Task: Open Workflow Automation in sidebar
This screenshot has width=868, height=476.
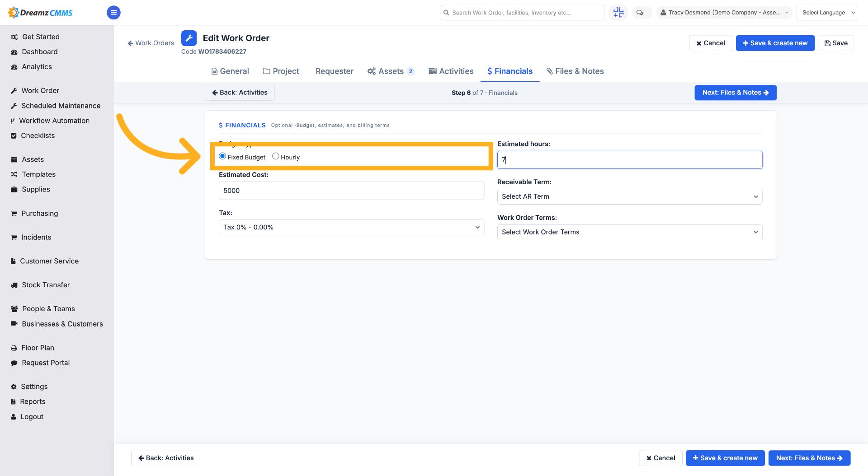Action: point(50,121)
